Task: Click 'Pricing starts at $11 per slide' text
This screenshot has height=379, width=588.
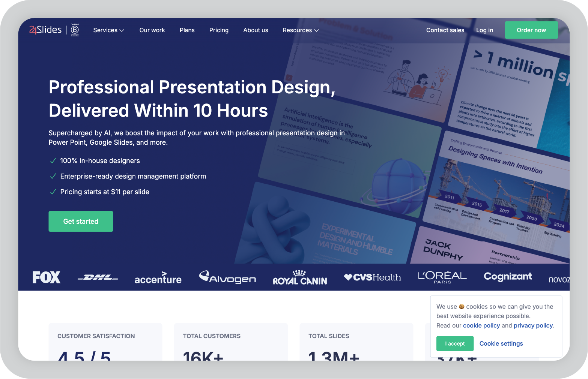Action: [105, 192]
